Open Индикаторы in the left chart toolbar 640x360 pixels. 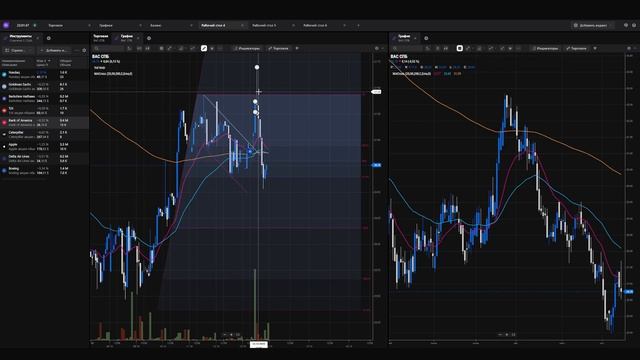coord(247,48)
